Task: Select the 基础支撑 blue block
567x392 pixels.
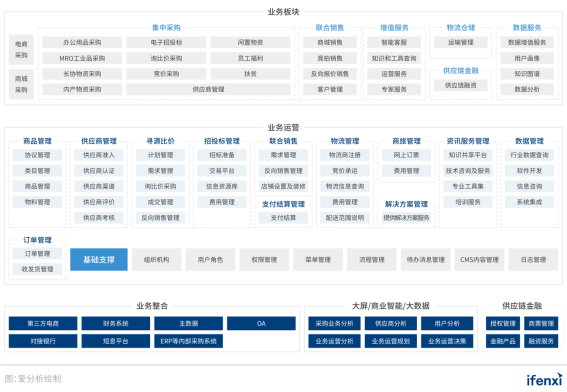Action: point(99,259)
